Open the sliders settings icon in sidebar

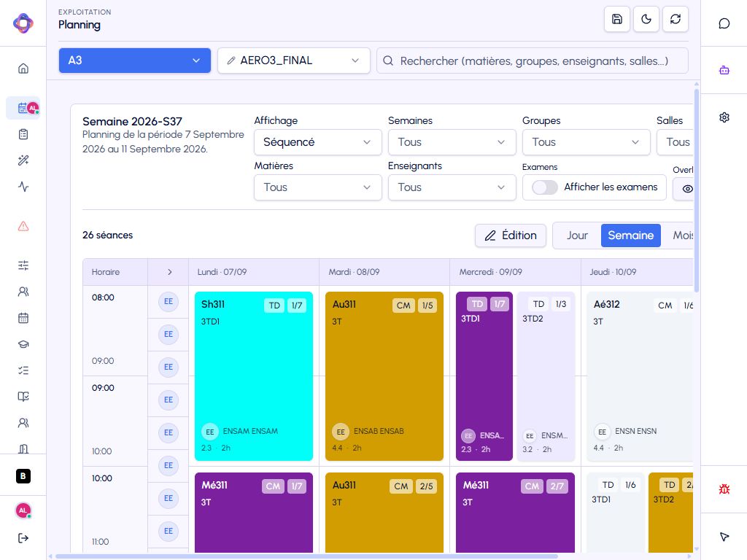[x=23, y=265]
